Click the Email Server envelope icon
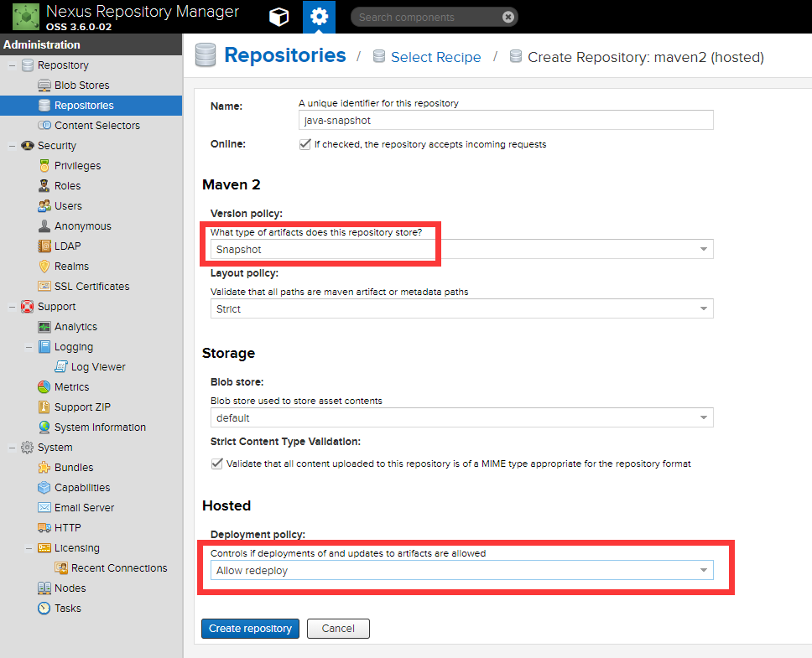This screenshot has height=658, width=812. (x=44, y=507)
